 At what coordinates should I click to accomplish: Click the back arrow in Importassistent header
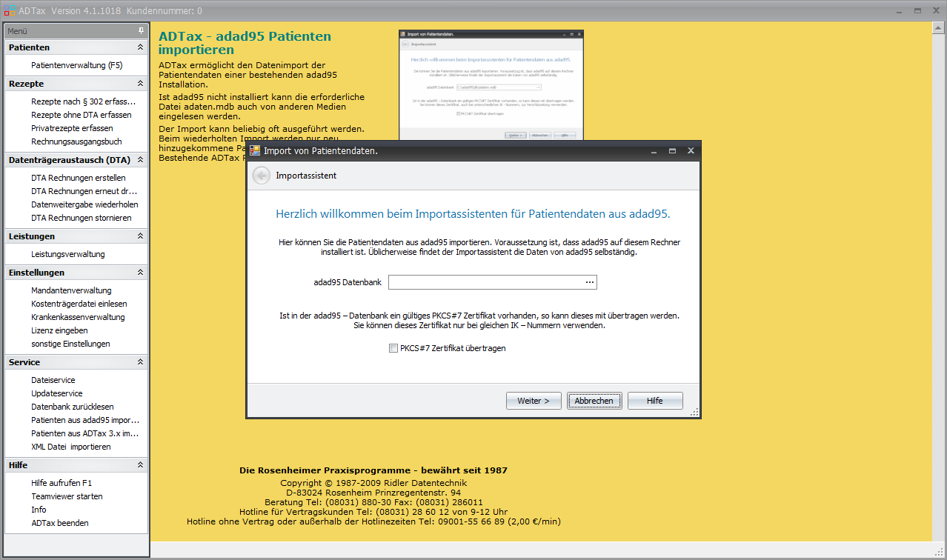pyautogui.click(x=261, y=176)
